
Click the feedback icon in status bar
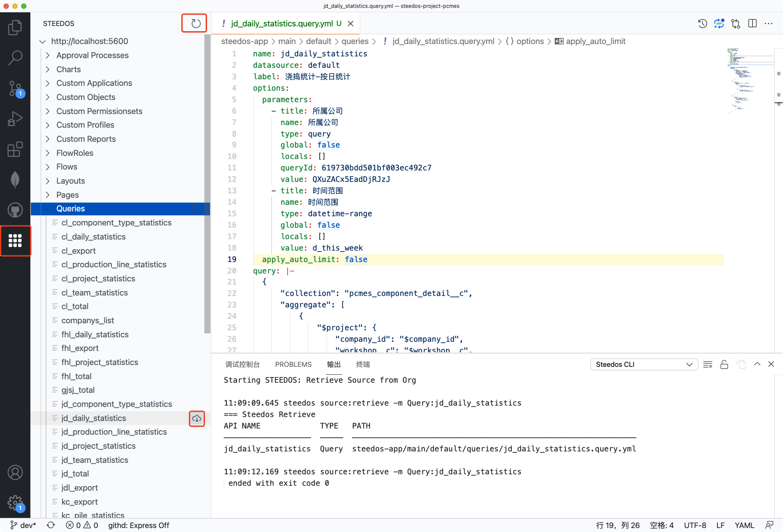pyautogui.click(x=769, y=525)
